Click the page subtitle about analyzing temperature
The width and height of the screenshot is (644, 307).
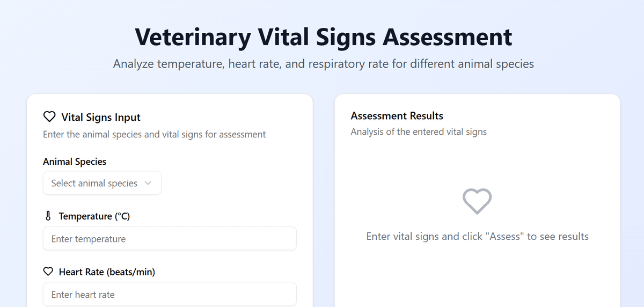323,64
